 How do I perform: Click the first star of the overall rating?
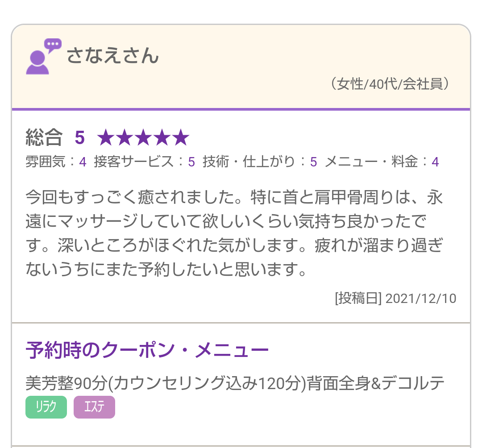(x=106, y=138)
